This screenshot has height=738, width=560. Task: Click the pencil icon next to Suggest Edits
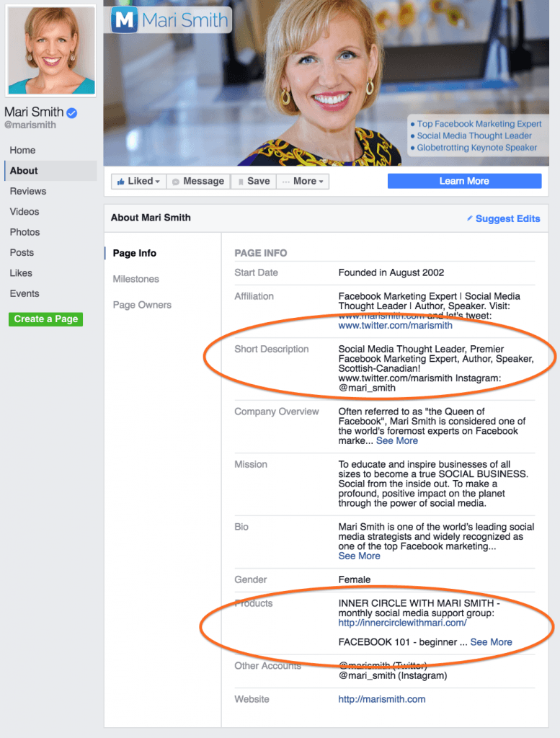(x=470, y=218)
